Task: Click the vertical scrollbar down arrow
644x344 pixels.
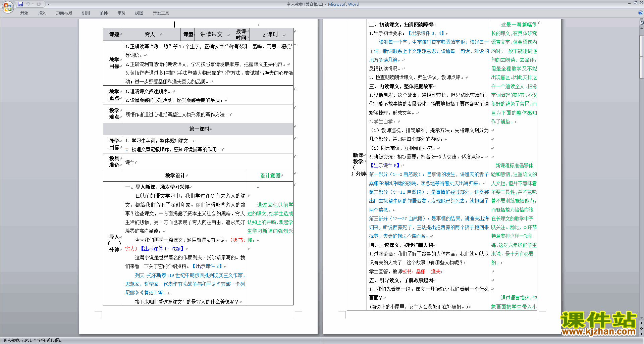Action: point(642,318)
